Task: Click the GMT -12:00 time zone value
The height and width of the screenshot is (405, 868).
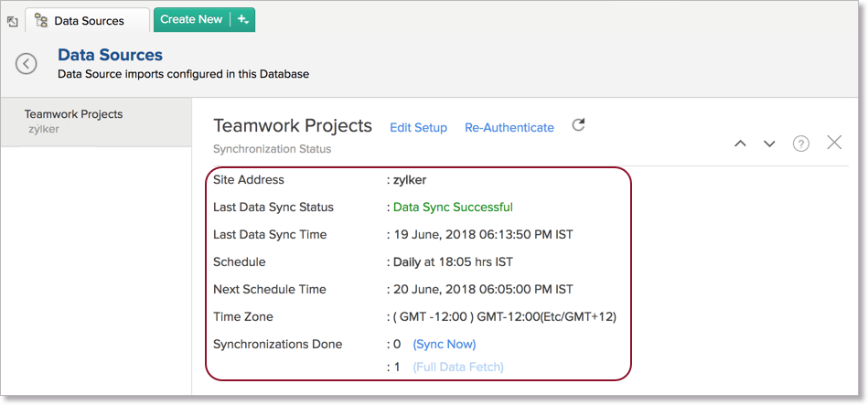Action: pyautogui.click(x=505, y=317)
